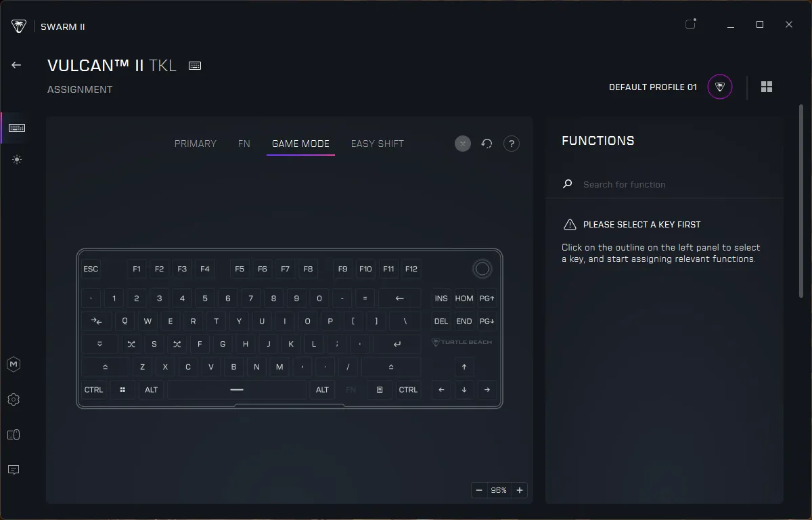
Task: Click the Turtle Beach profile logo
Action: click(719, 87)
